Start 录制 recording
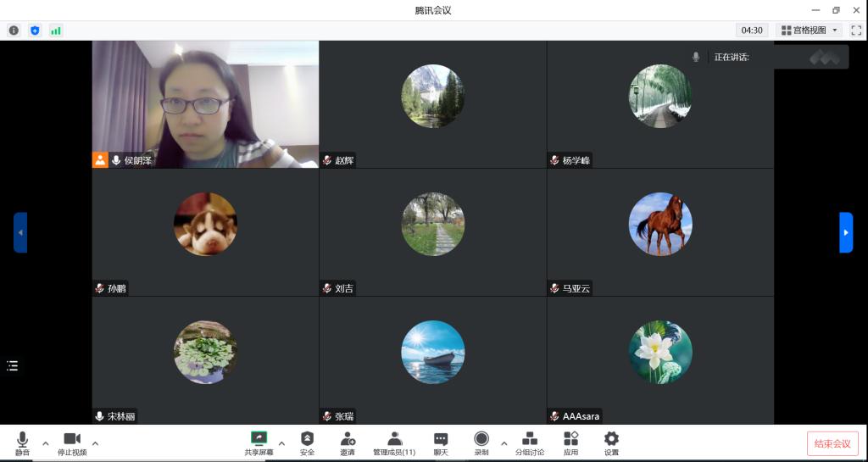 [481, 443]
